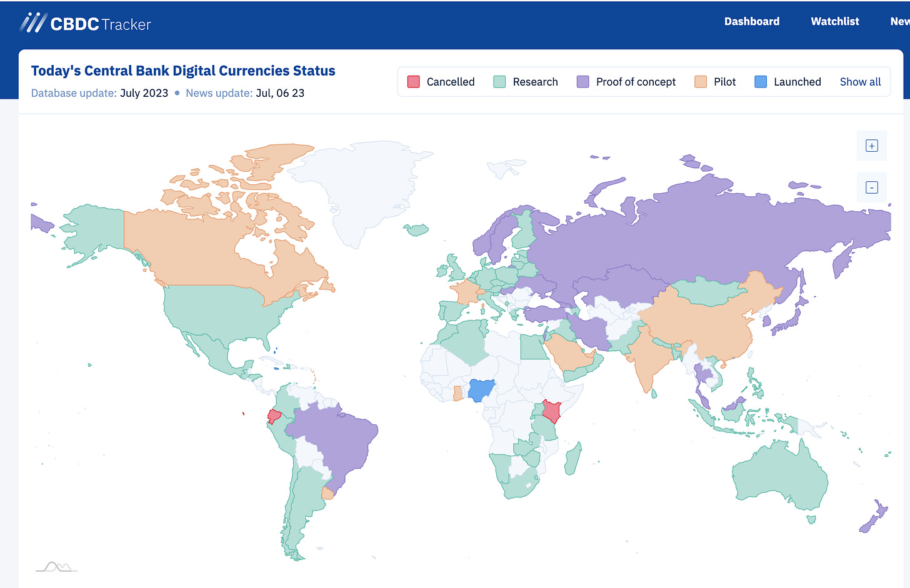Image resolution: width=910 pixels, height=588 pixels.
Task: Zoom out the map with minus button
Action: click(872, 187)
